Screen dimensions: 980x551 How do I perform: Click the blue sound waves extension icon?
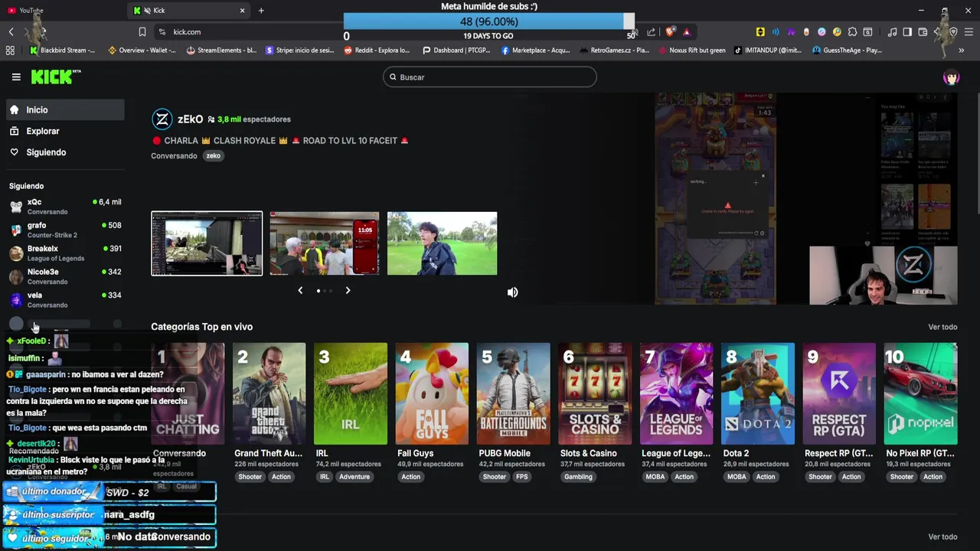click(x=775, y=32)
